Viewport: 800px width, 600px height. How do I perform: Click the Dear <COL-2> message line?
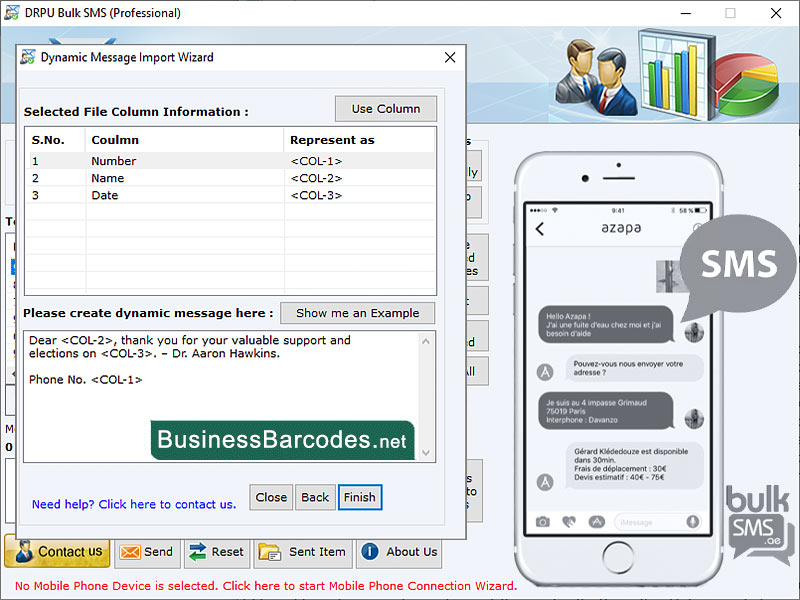(x=190, y=340)
